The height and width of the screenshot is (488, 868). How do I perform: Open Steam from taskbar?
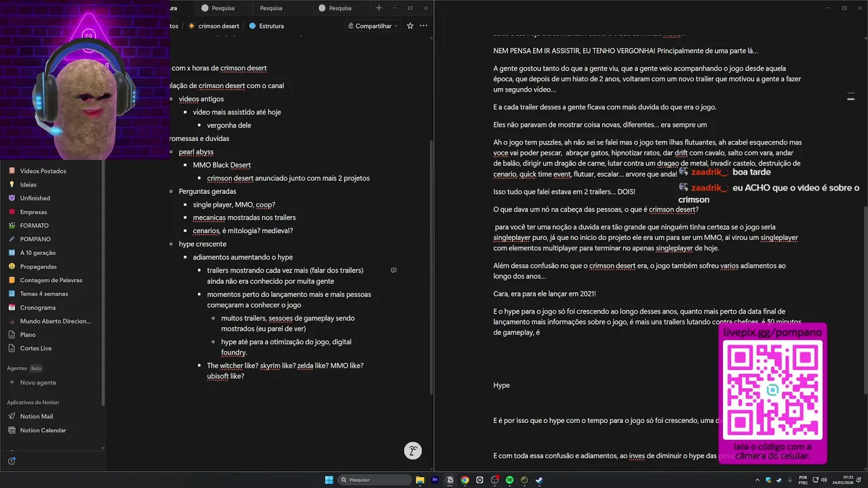click(539, 480)
